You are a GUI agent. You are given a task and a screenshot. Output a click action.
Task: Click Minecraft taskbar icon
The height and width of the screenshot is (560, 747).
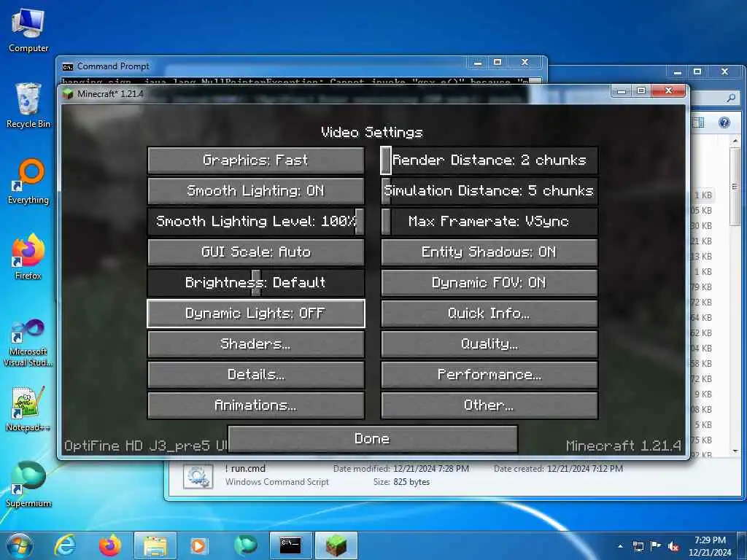click(x=336, y=545)
